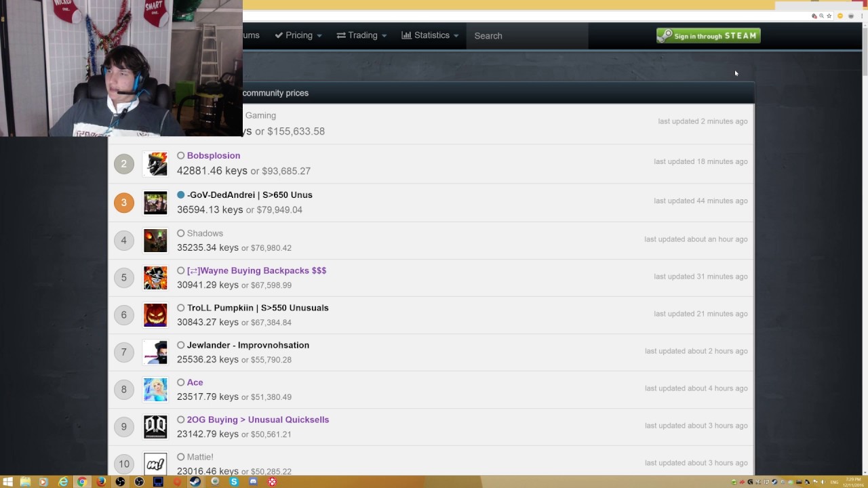
Task: Click TroLL Pumpkiin's pumpkin avatar
Action: click(x=155, y=314)
